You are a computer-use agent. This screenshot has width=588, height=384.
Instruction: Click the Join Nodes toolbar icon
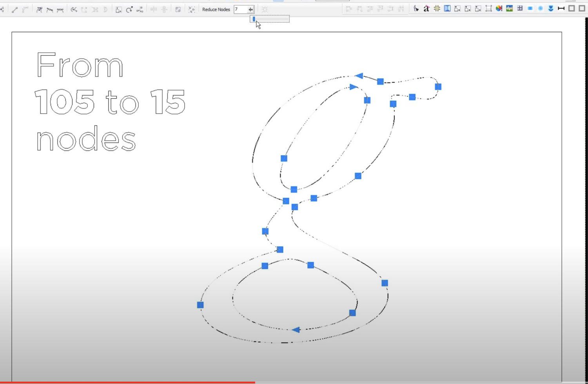tap(15, 9)
